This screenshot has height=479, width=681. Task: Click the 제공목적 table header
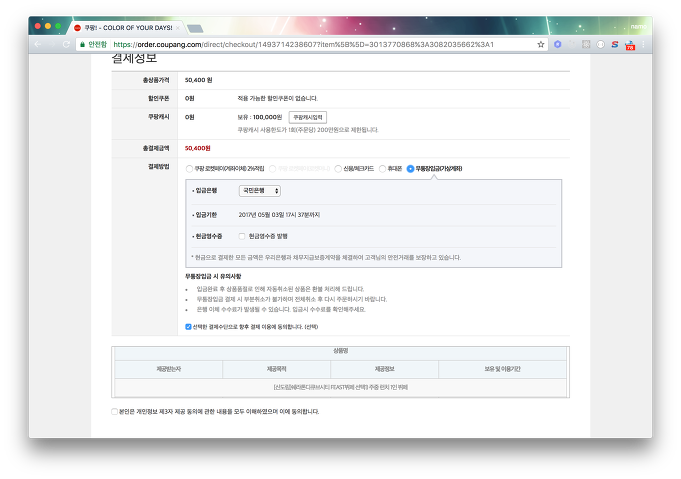tap(276, 369)
